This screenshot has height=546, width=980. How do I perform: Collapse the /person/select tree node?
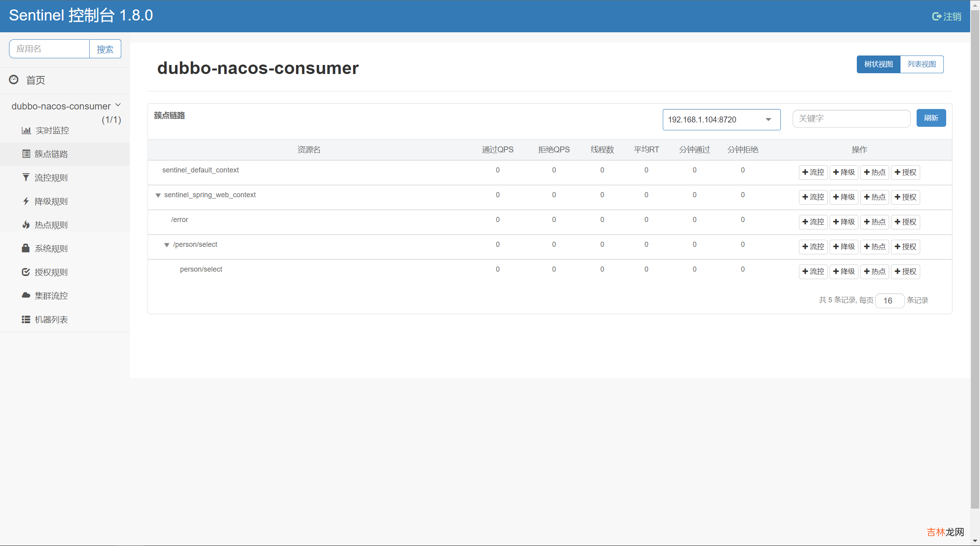(167, 245)
